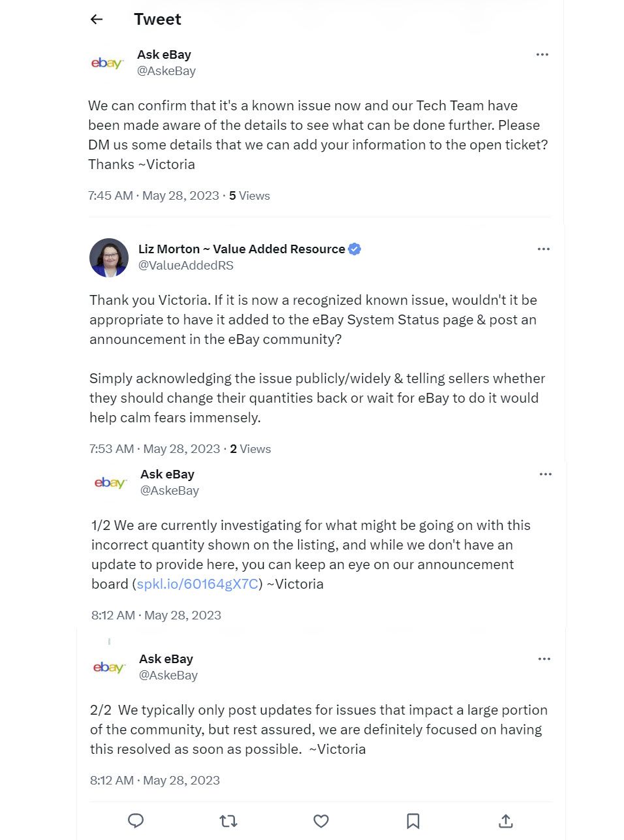Like the tweet with the heart icon
This screenshot has width=624, height=840.
pos(321,821)
